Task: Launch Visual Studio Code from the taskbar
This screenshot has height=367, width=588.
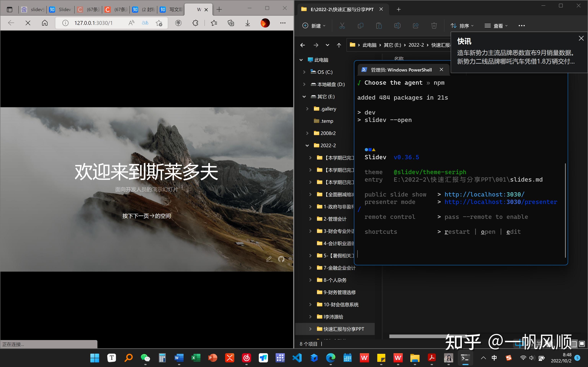Action: (297, 358)
